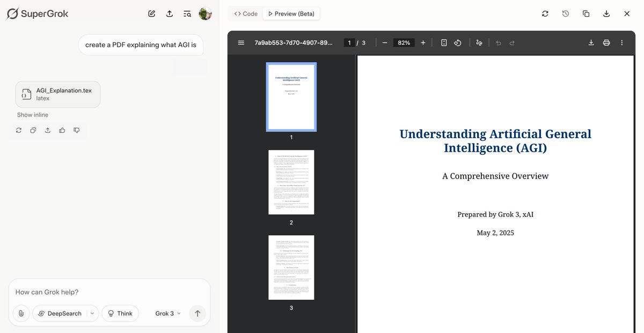Like the response with thumbs up
The width and height of the screenshot is (644, 333).
coord(62,130)
